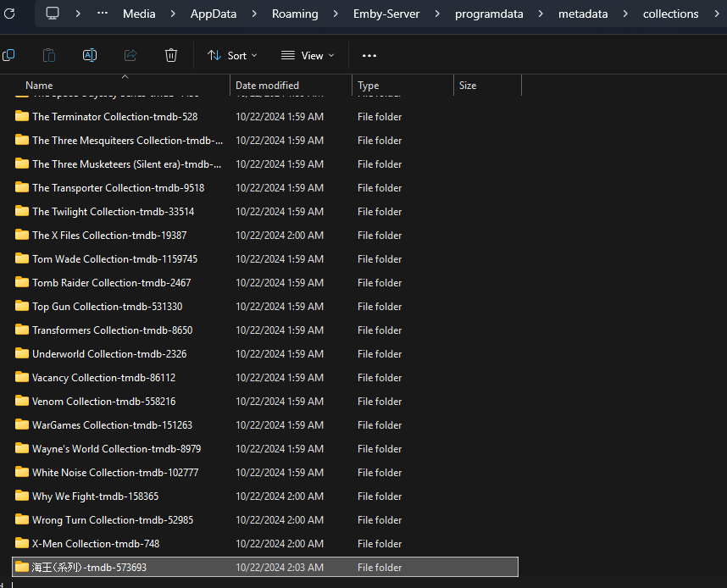Select the Venom Collection folder icon
This screenshot has height=588, width=727.
coord(22,402)
